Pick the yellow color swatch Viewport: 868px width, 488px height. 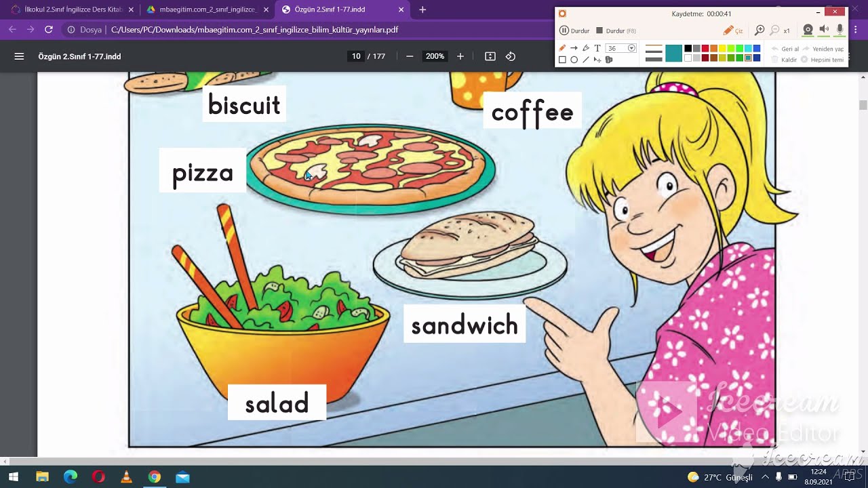pos(722,48)
